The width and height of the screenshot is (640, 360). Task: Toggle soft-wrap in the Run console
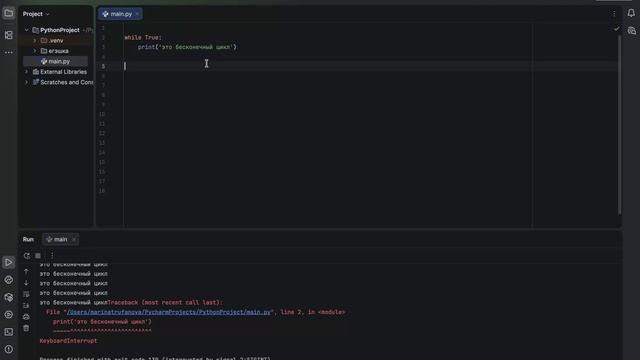pyautogui.click(x=26, y=294)
